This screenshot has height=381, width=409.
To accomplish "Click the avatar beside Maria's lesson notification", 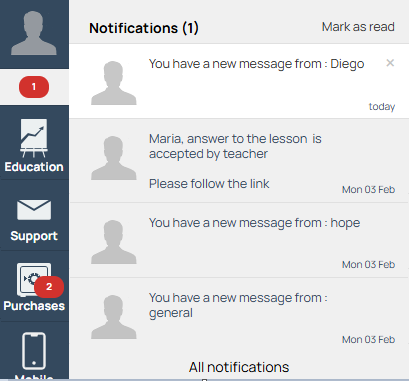I will tap(114, 158).
